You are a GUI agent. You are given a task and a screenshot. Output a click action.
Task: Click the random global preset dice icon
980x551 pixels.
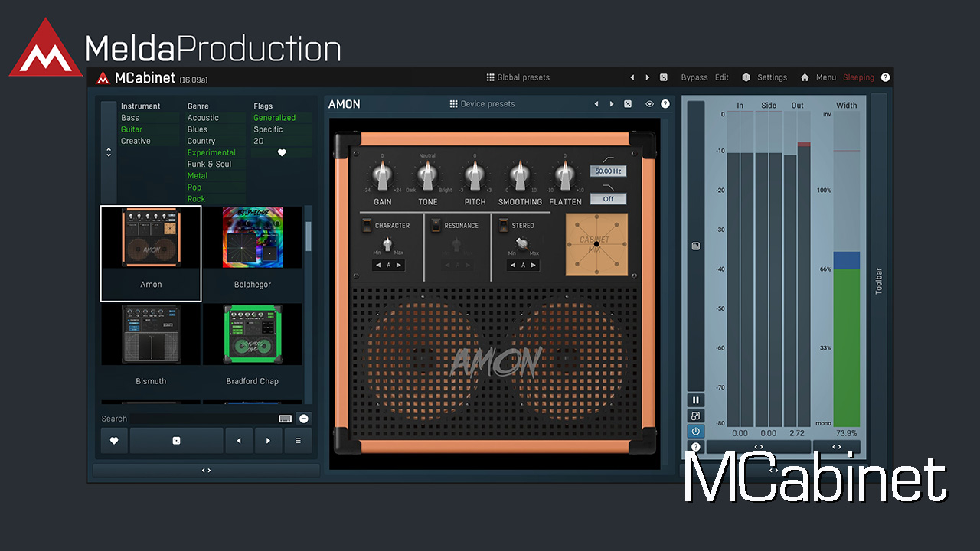click(663, 77)
